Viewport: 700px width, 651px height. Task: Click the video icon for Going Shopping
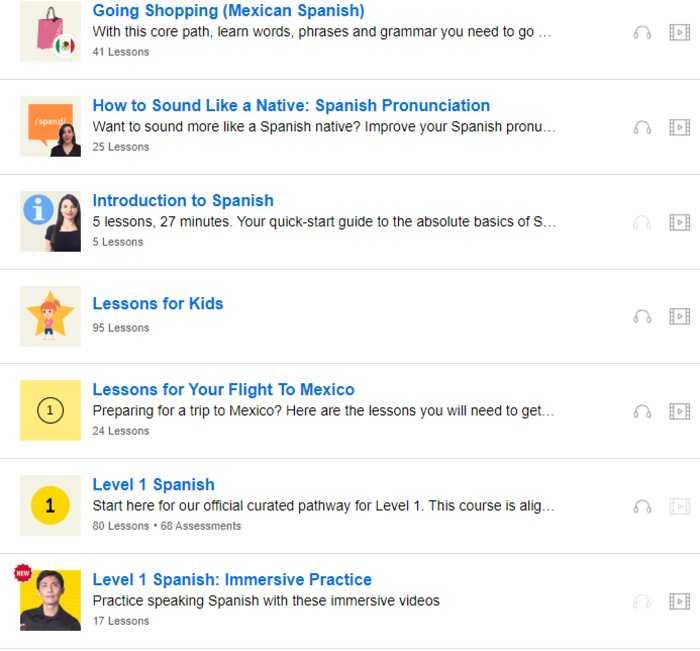coord(679,33)
